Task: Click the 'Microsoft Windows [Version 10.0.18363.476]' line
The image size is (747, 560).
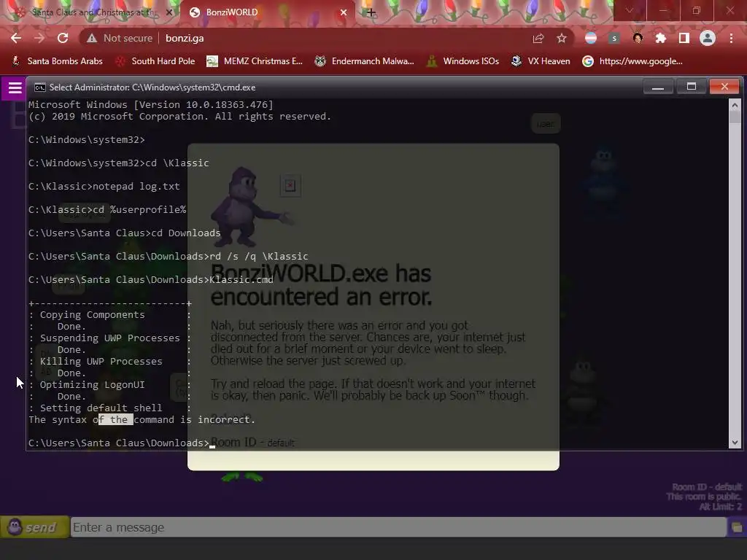Action: pos(151,105)
